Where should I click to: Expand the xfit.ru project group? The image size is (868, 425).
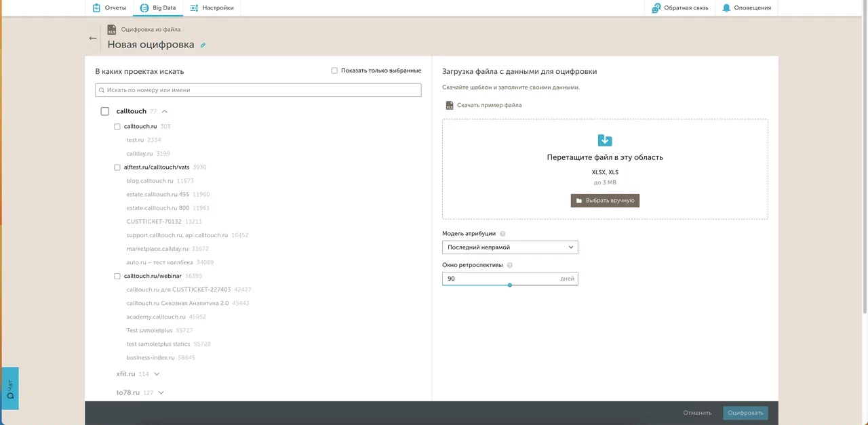157,373
